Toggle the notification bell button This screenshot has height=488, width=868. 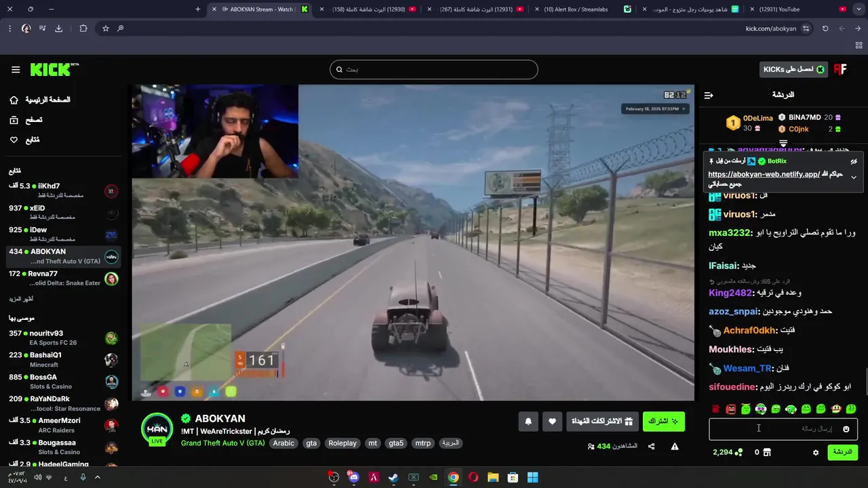(x=528, y=422)
